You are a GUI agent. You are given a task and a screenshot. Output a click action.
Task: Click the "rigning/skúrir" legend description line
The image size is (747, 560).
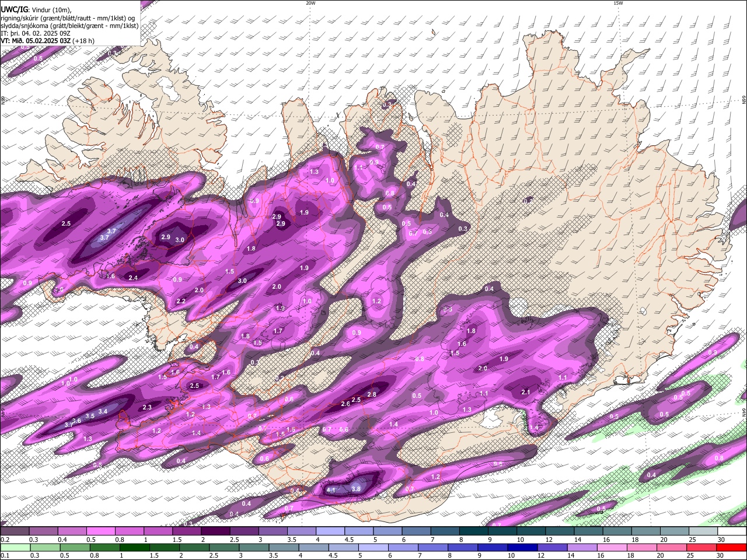tap(69, 18)
